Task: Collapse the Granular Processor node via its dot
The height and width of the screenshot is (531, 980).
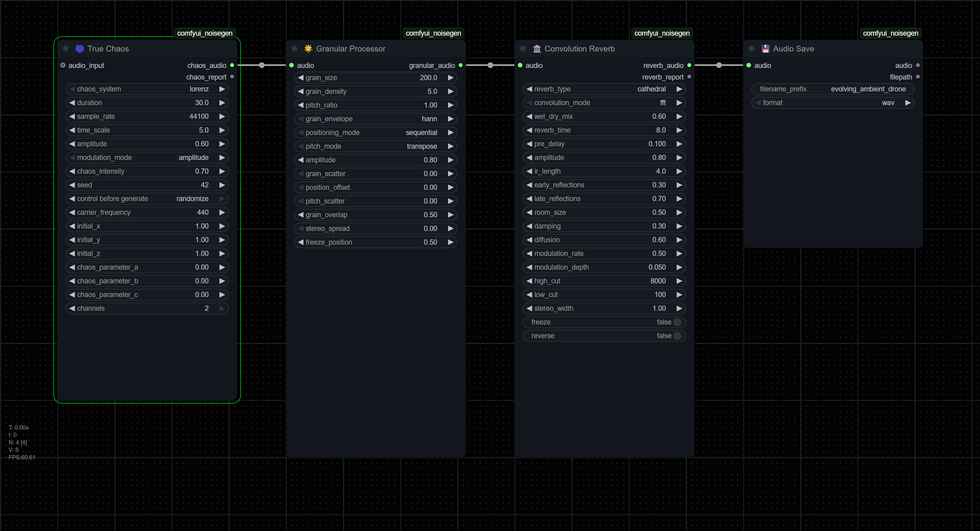Action: [294, 49]
